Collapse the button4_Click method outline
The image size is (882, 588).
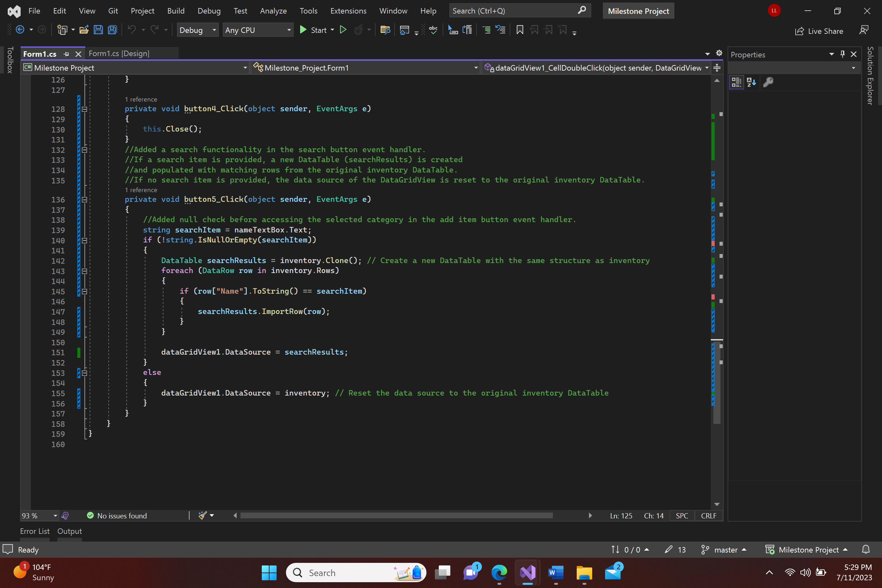[x=84, y=109]
